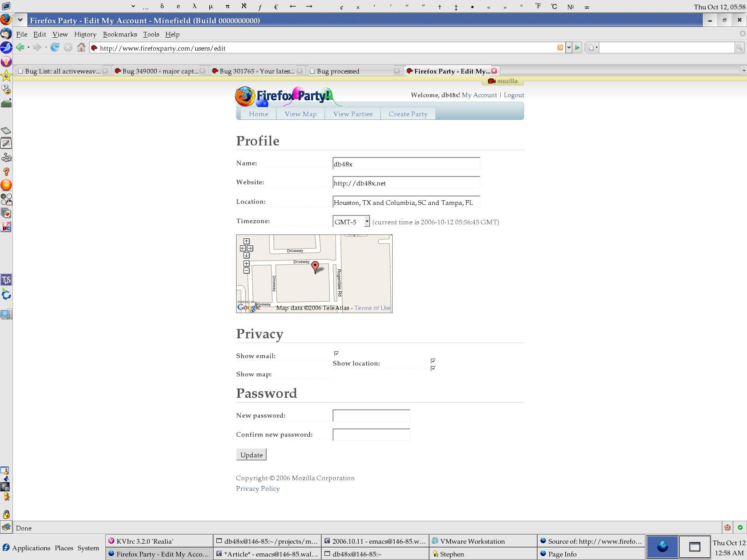
Task: Click the orange question mark help launcher
Action: [6, 171]
